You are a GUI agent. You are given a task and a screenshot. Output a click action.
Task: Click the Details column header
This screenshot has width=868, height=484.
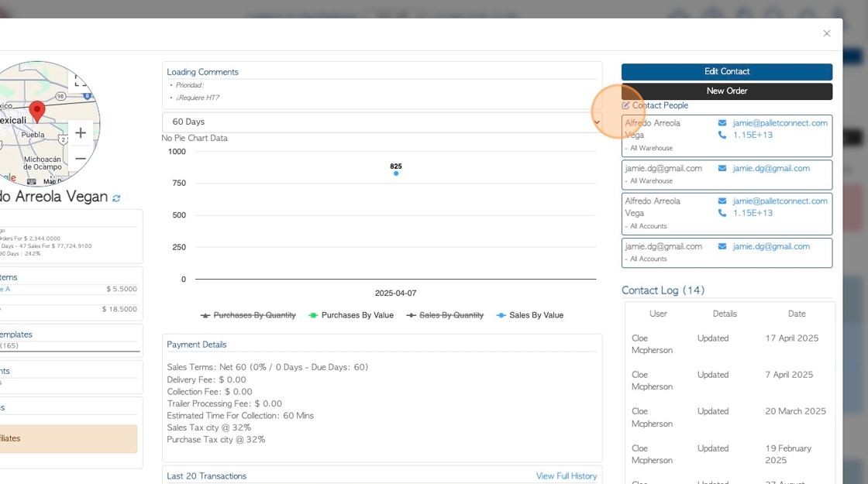[x=725, y=314]
